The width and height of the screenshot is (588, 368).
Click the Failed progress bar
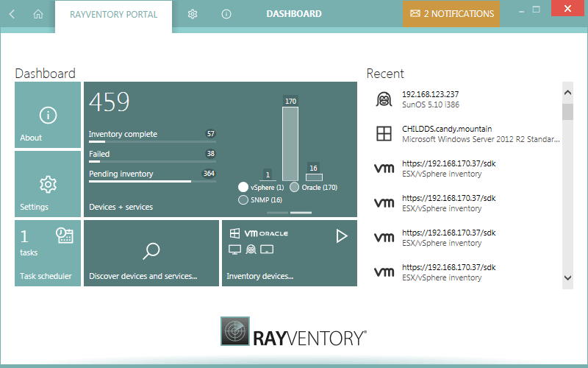point(152,161)
